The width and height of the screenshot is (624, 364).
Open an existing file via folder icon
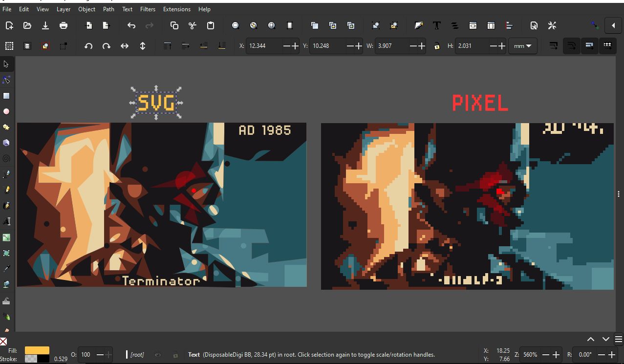click(x=27, y=25)
